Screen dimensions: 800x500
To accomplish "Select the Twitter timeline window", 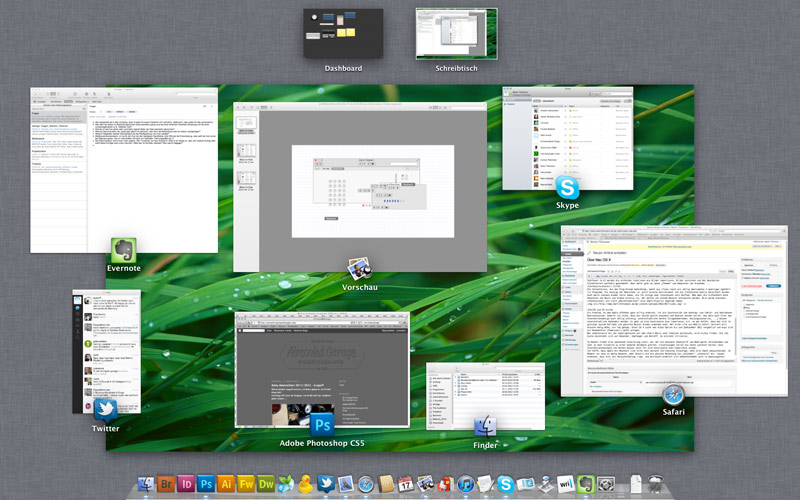I will pos(106,352).
